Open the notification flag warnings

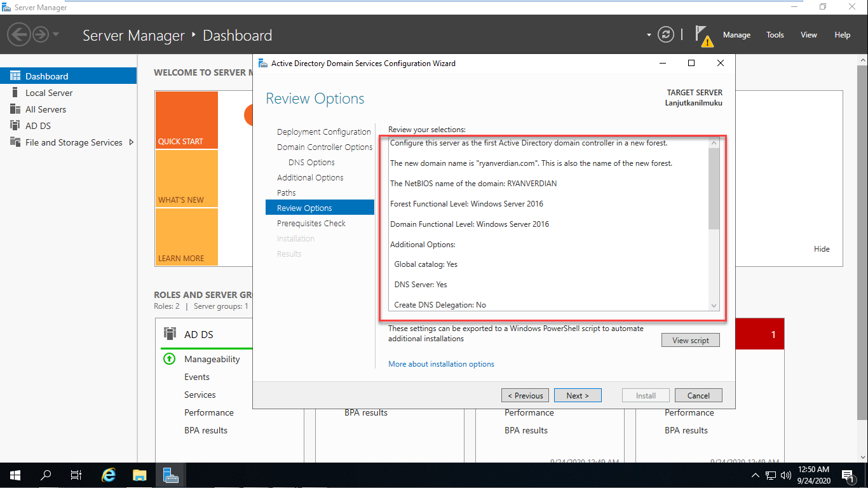(704, 35)
